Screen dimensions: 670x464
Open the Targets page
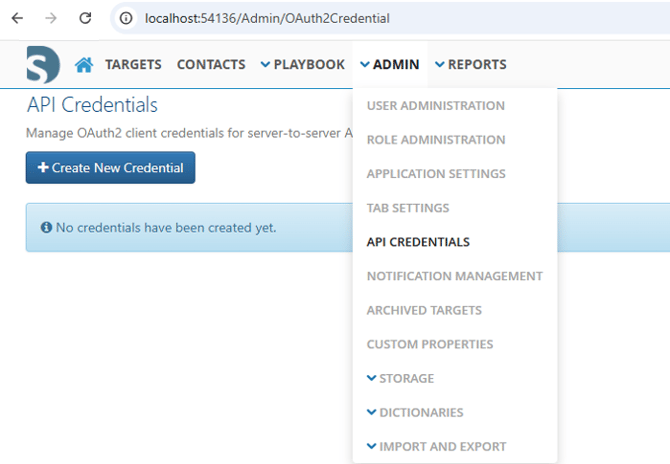pyautogui.click(x=133, y=65)
